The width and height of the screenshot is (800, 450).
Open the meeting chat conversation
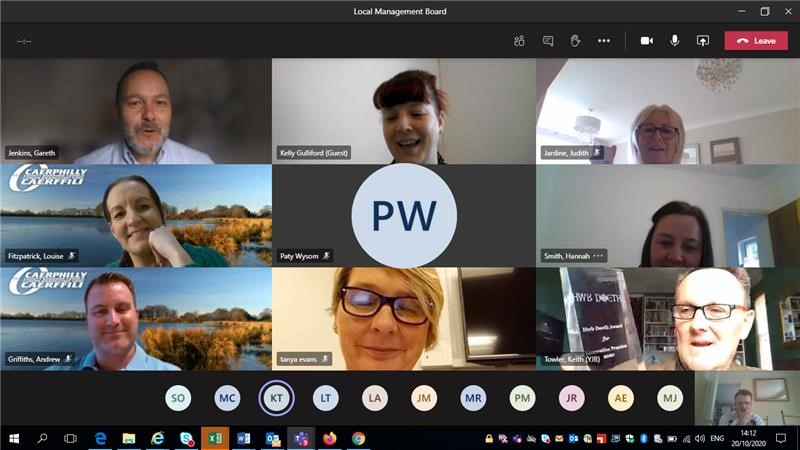547,41
